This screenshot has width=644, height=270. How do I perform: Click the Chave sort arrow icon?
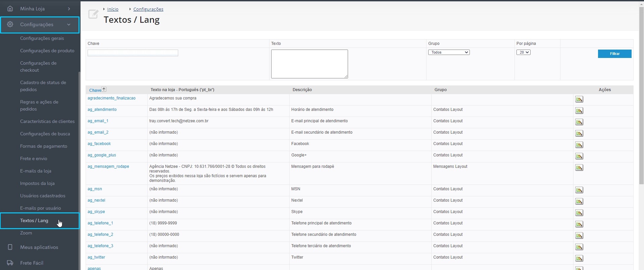coord(104,89)
